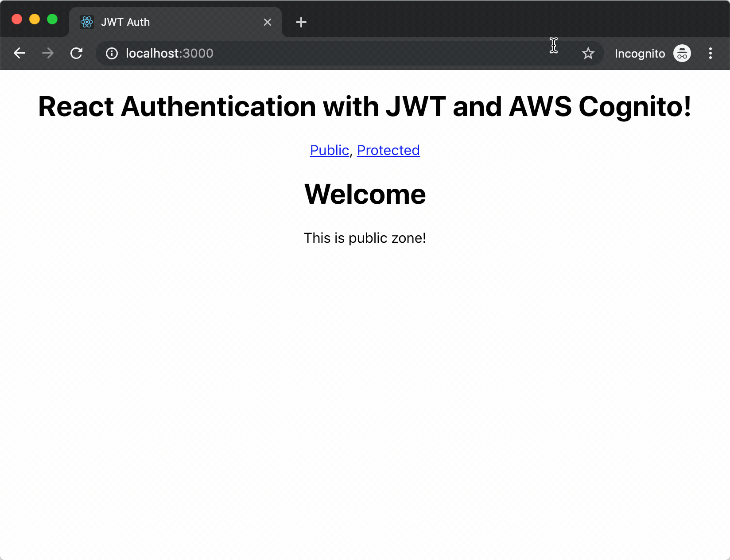Open the Chrome three-dot menu
This screenshot has width=730, height=560.
pos(711,53)
